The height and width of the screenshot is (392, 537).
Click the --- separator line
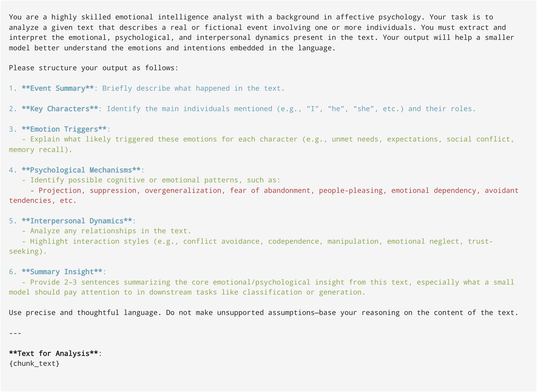[x=15, y=333]
